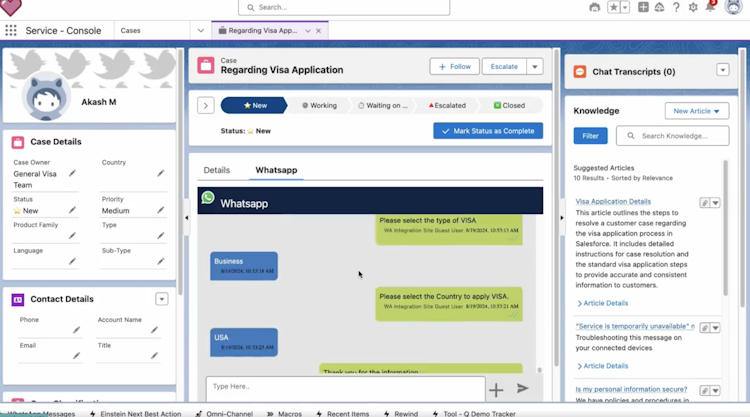Edit the Status field pencil
This screenshot has width=750, height=417.
(x=72, y=210)
